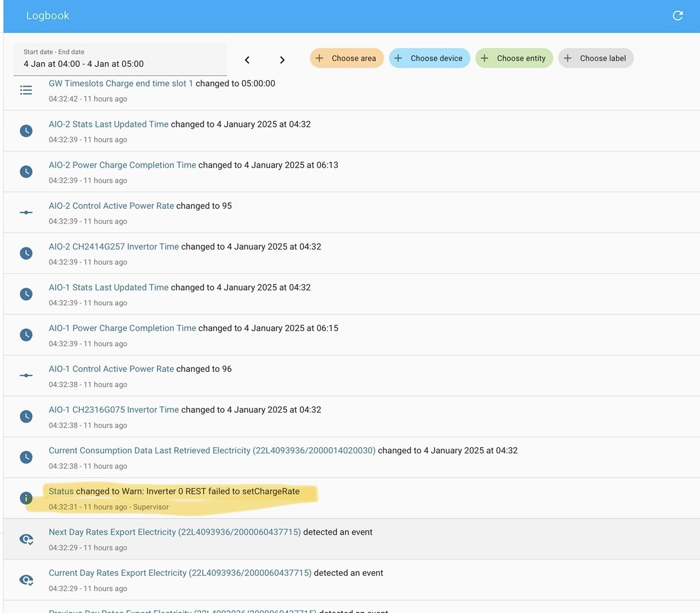Refresh the logbook with the reload icon
Viewport: 700px width, 613px height.
[678, 16]
